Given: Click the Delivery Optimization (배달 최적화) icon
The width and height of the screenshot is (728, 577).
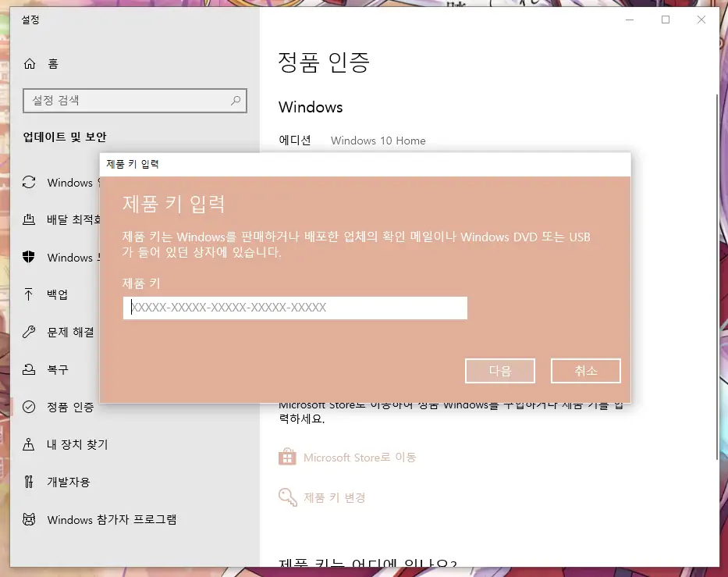Looking at the screenshot, I should (29, 219).
